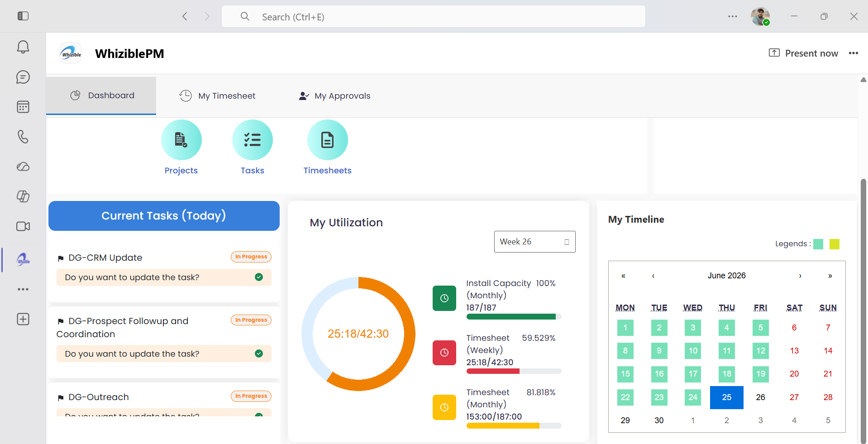
Task: Click the flag icon beside DG-CRM Update
Action: 61,258
